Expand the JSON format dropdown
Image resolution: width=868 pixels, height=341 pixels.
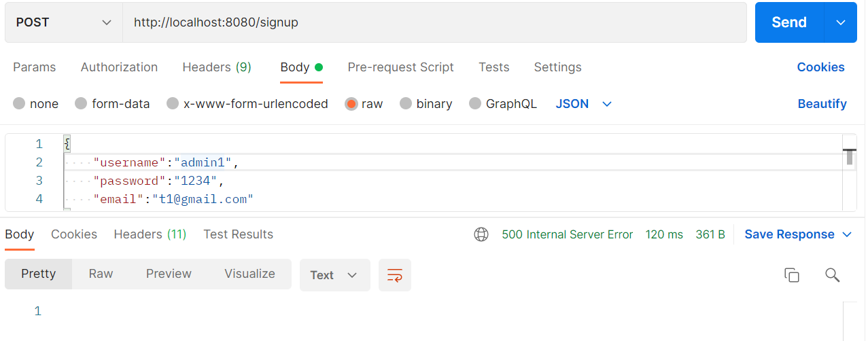[584, 104]
